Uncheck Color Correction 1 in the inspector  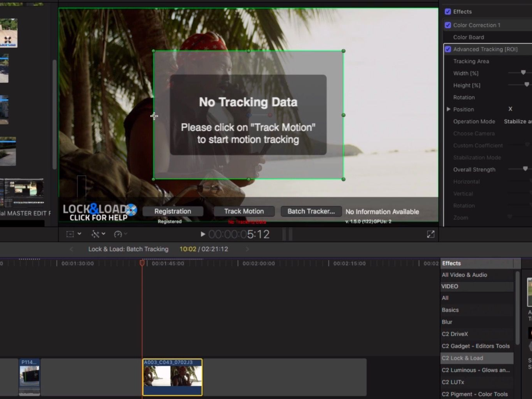coord(448,24)
